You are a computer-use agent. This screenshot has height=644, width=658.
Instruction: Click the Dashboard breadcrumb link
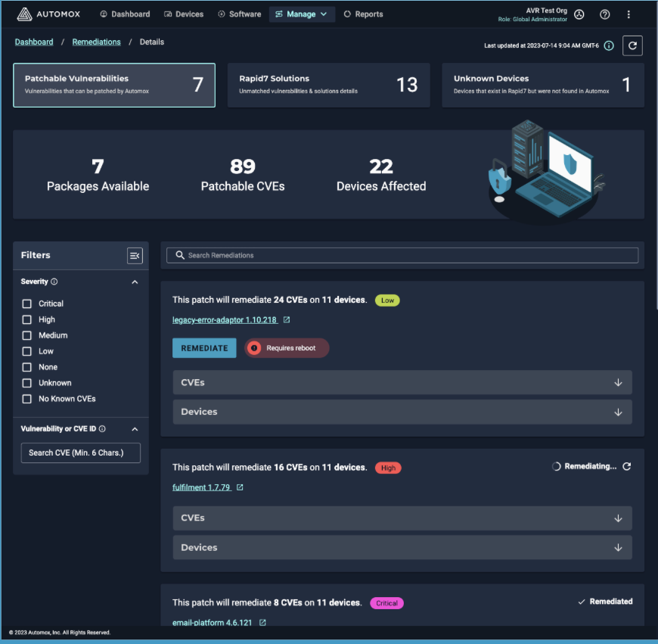coord(34,42)
